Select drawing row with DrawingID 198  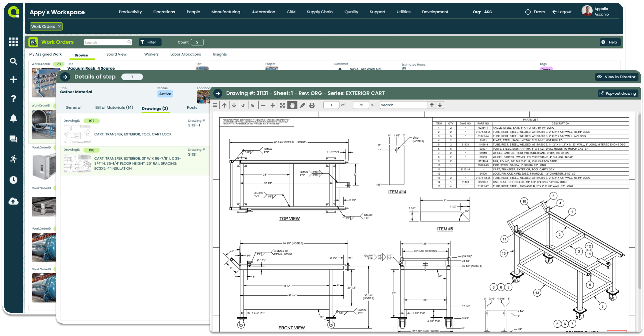[135, 161]
